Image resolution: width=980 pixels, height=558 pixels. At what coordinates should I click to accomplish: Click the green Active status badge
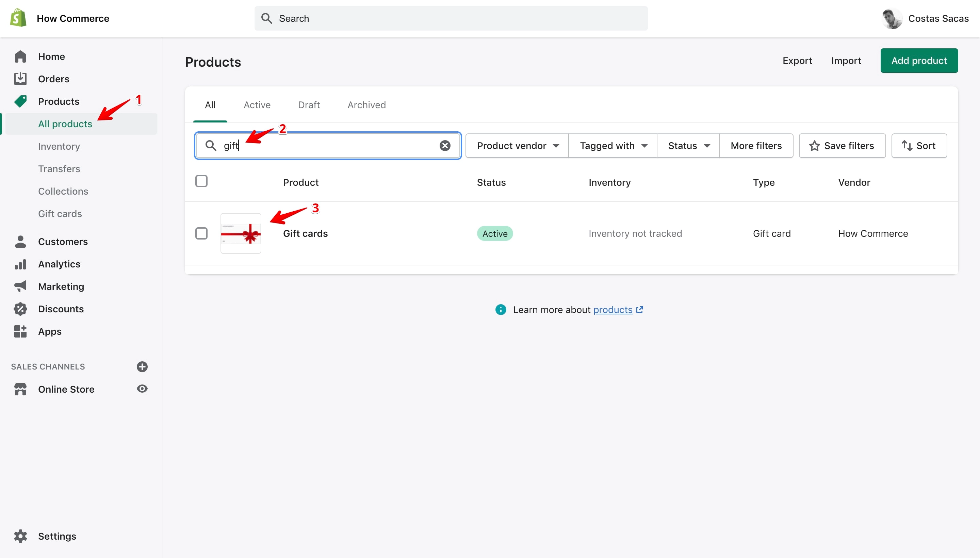(495, 233)
